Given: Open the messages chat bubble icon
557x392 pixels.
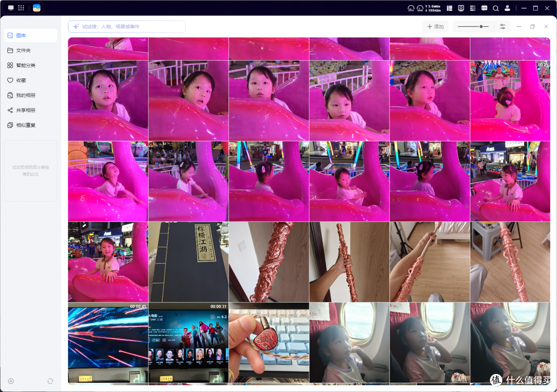Looking at the screenshot, I should click(484, 8).
